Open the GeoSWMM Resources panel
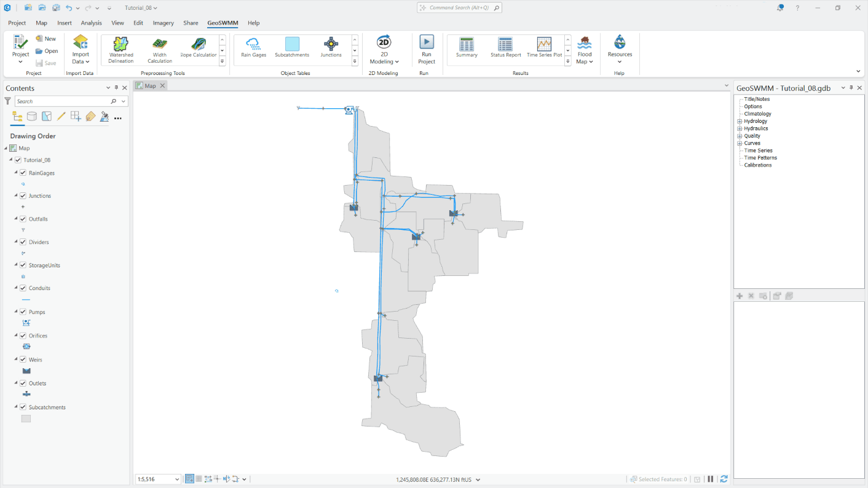The image size is (868, 488). coord(619,49)
